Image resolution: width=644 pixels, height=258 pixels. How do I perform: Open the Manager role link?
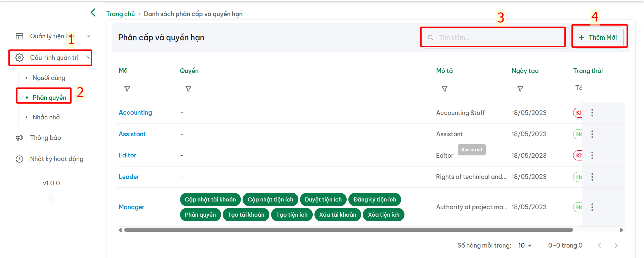point(131,207)
